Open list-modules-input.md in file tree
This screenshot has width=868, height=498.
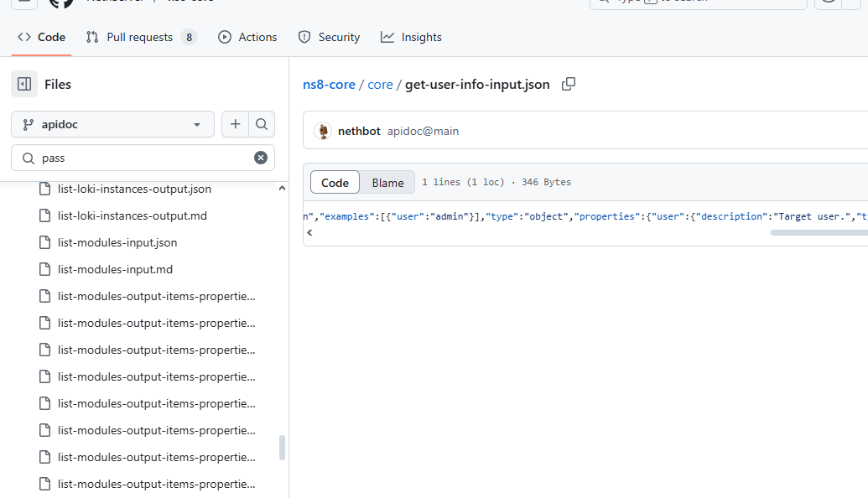(115, 269)
